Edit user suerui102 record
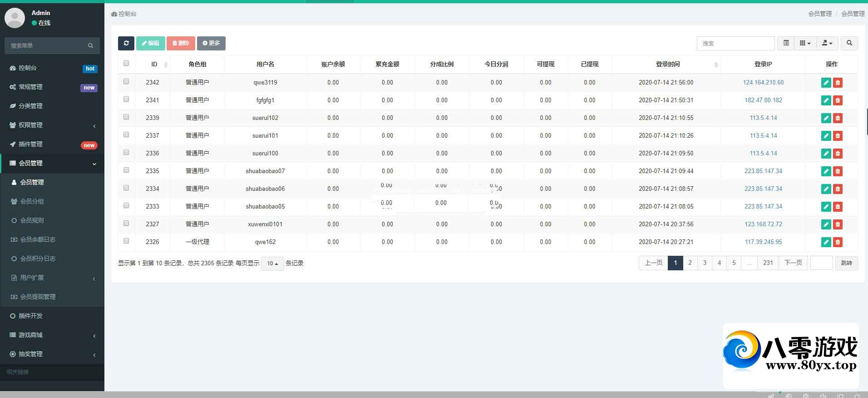Image resolution: width=868 pixels, height=398 pixels. 826,118
